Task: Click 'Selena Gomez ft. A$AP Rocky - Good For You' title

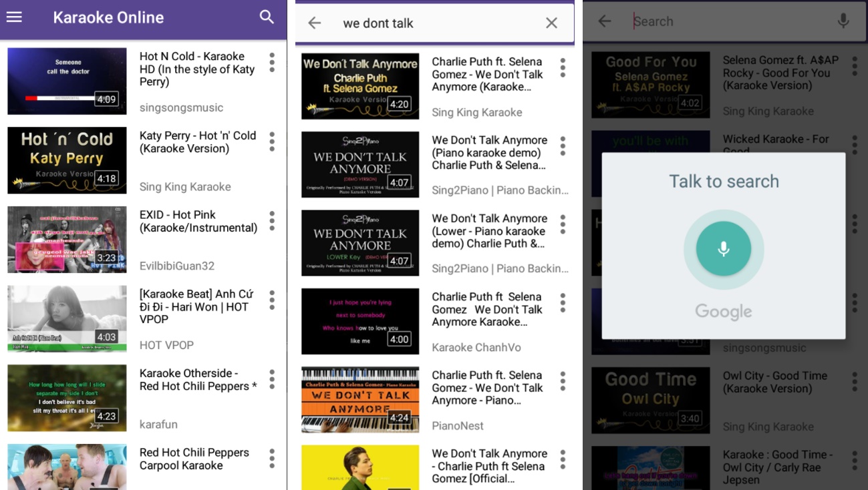Action: coord(780,72)
